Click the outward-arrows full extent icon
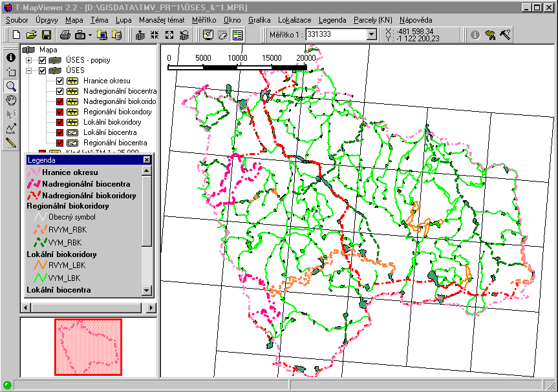Image resolution: width=558 pixels, height=392 pixels. click(x=169, y=35)
